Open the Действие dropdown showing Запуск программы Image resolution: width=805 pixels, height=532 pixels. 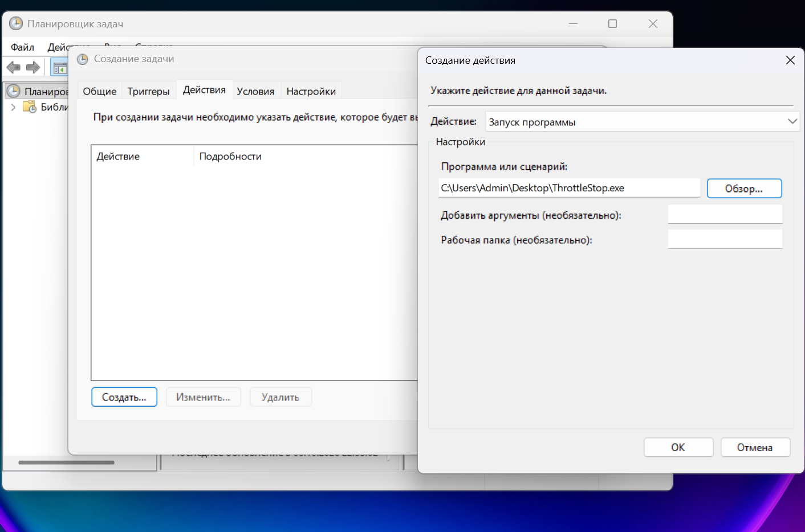pos(643,121)
